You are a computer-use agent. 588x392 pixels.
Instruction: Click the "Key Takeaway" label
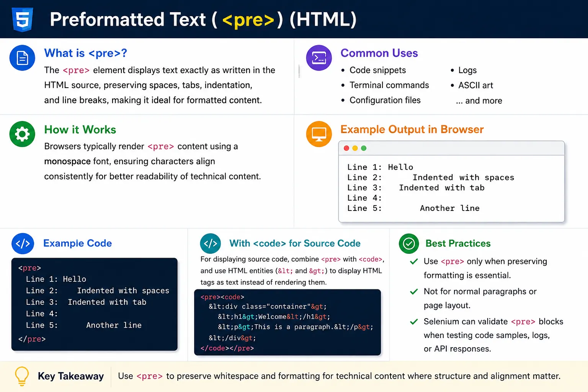coord(71,376)
